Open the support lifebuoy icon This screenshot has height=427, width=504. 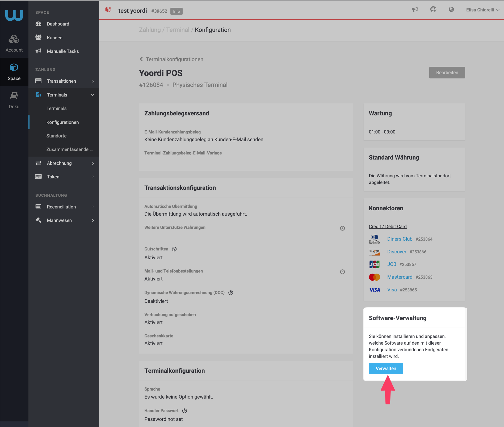[x=433, y=10]
